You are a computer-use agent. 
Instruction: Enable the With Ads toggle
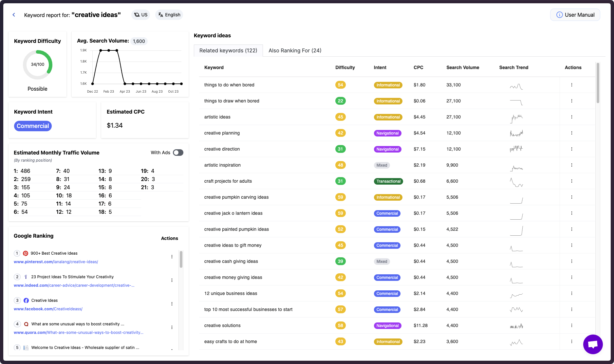click(x=178, y=153)
